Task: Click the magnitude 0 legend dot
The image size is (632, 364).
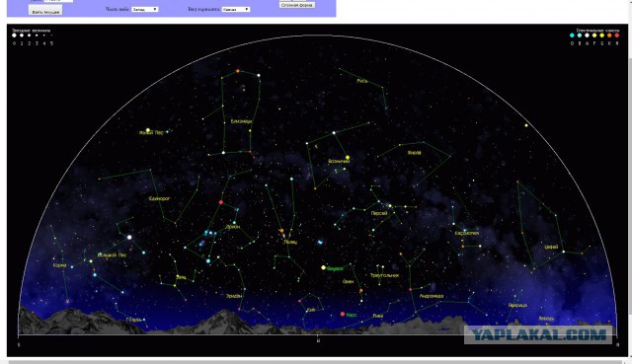Action: (14, 36)
